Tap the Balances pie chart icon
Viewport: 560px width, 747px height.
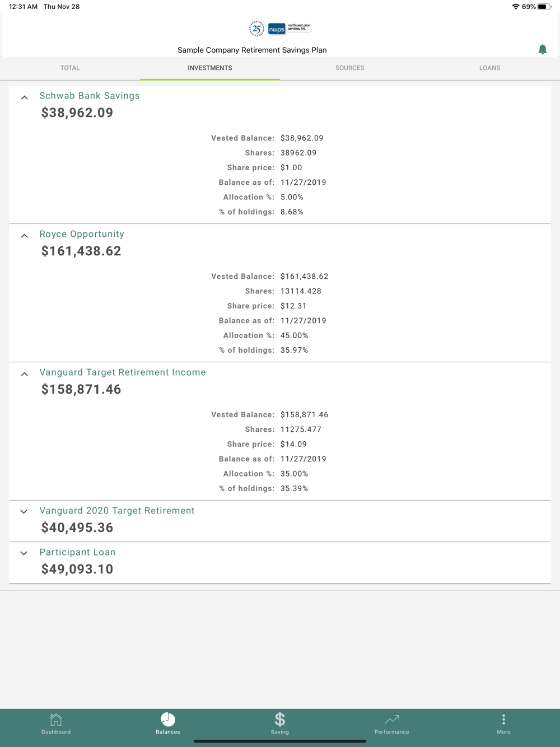click(x=168, y=720)
